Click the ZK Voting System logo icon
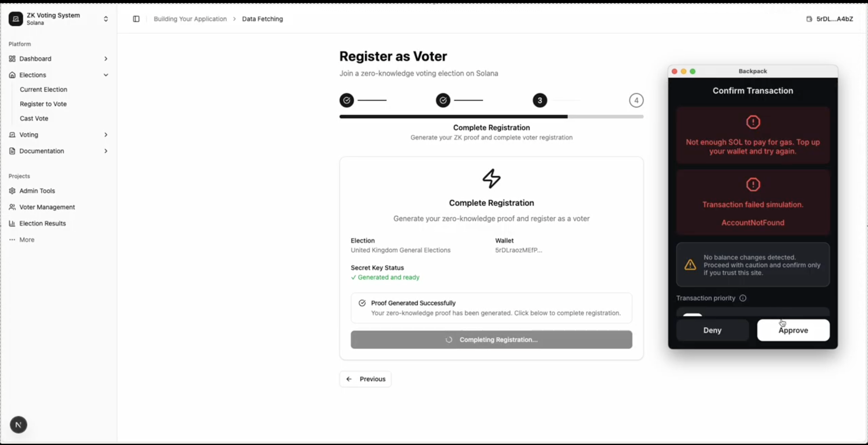The width and height of the screenshot is (868, 445). [15, 19]
